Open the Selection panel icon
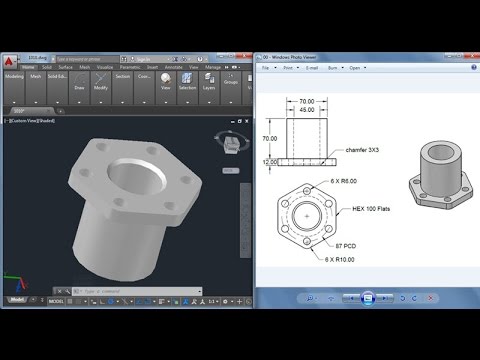480x360 pixels. coord(187,79)
